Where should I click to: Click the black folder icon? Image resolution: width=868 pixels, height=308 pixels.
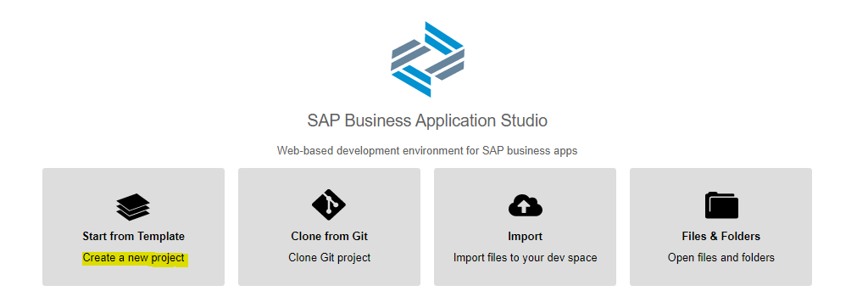pyautogui.click(x=721, y=205)
